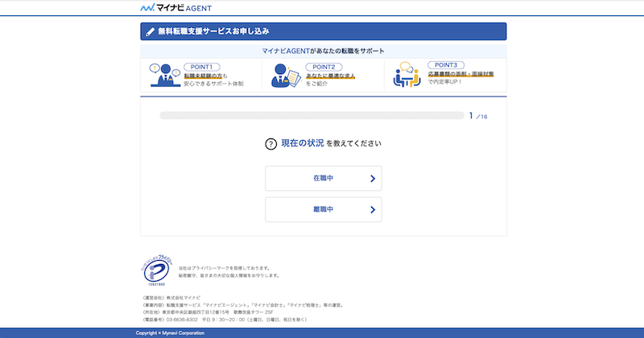The width and height of the screenshot is (644, 338).
Task: Click the chevron arrow on 在職中
Action: tap(373, 179)
